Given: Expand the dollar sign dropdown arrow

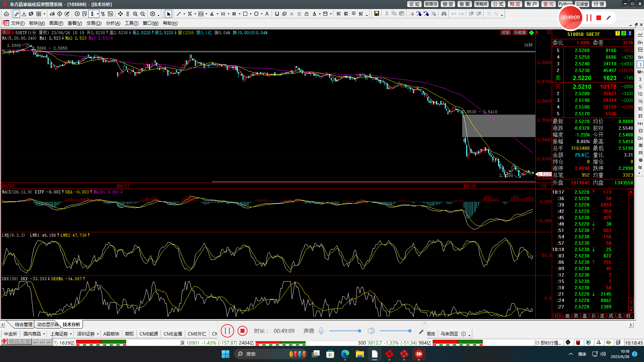Looking at the screenshot, I should (x=98, y=14).
